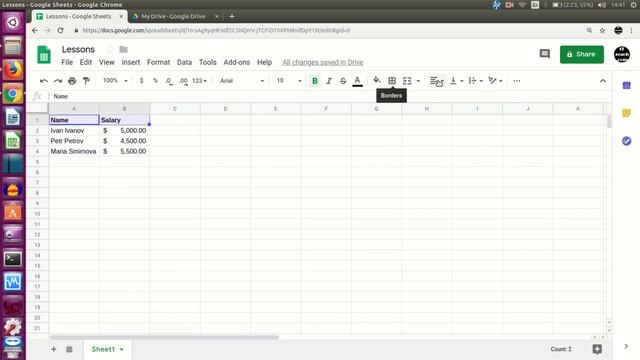This screenshot has height=360, width=640.
Task: Open the Arial font dropdown
Action: [242, 81]
